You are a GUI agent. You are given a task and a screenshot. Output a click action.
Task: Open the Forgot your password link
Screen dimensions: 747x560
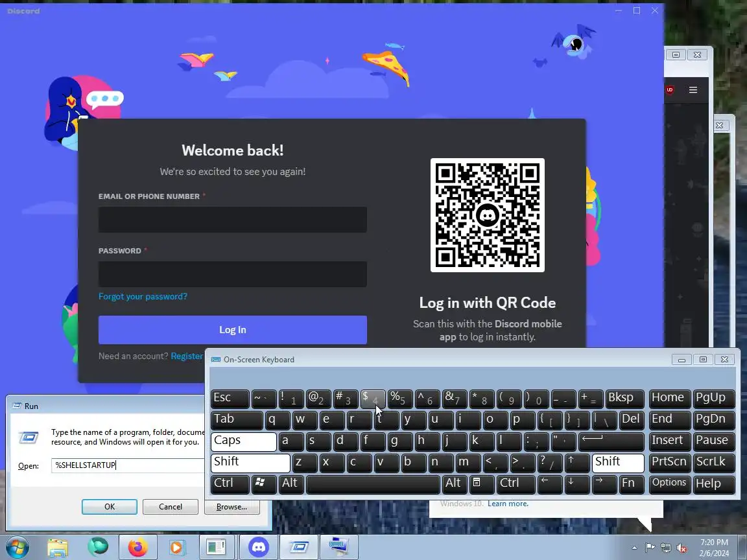pos(143,296)
